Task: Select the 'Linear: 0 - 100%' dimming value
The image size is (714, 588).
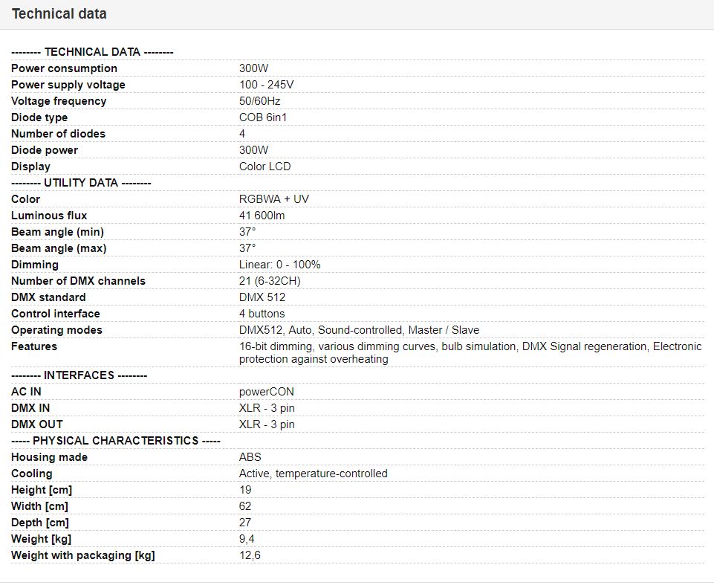Action: pos(279,265)
